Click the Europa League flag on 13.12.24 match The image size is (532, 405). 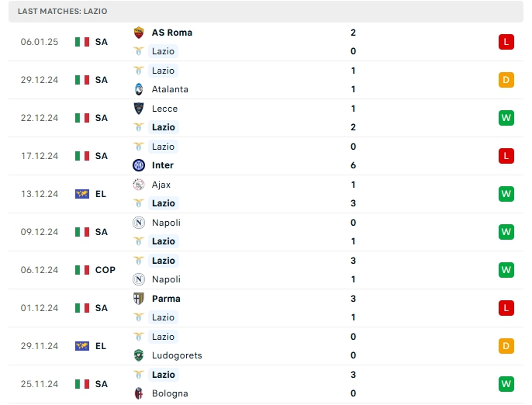click(x=82, y=194)
